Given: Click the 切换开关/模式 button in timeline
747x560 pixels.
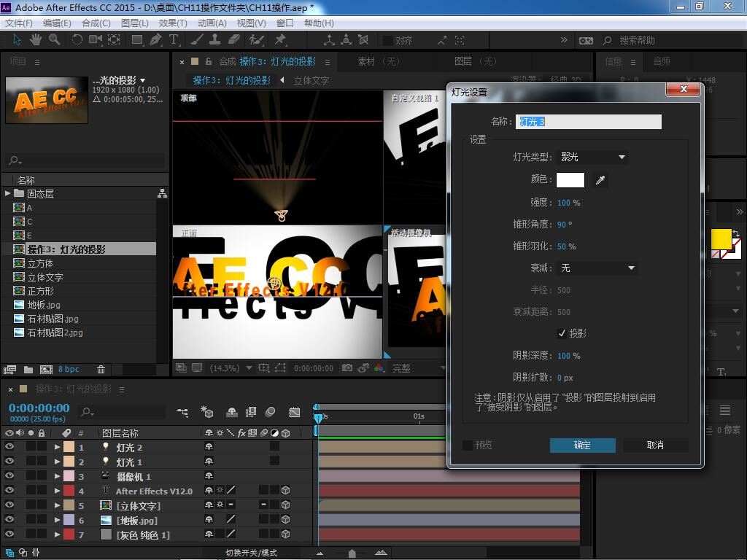Looking at the screenshot, I should tap(251, 553).
